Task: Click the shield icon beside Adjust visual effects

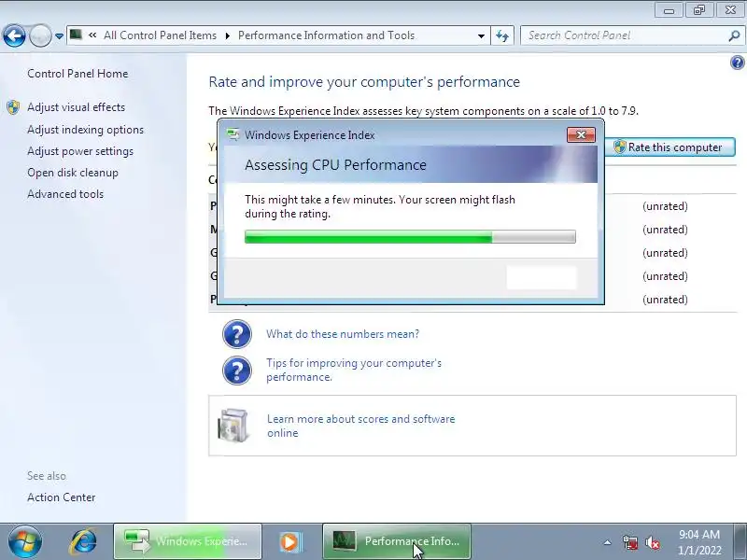Action: (x=13, y=107)
